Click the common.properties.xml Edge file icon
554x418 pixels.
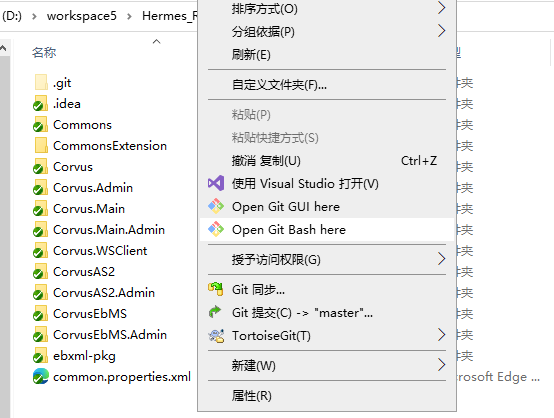click(41, 377)
